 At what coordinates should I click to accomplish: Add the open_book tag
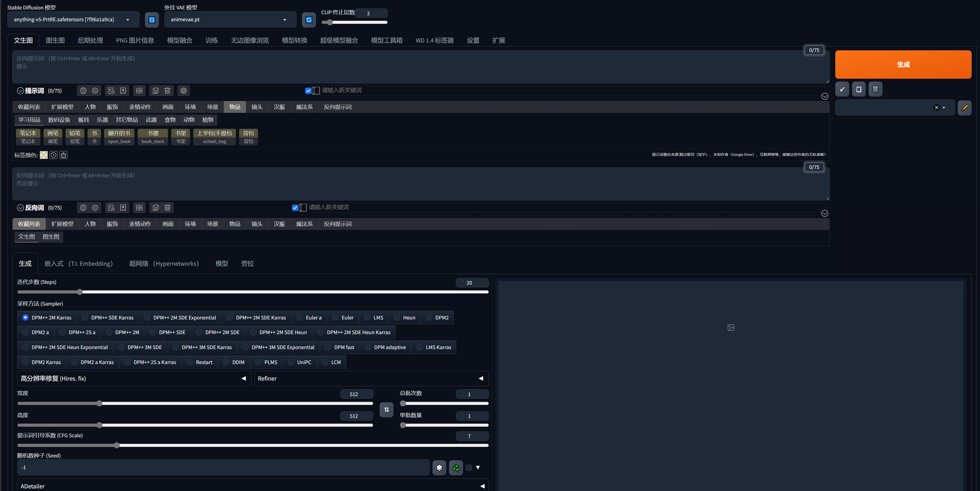(x=119, y=137)
